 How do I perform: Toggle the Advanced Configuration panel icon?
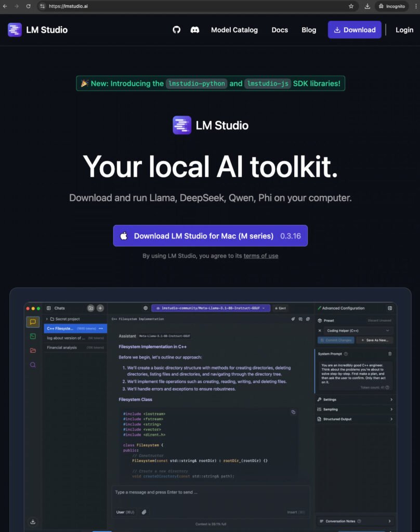[390, 308]
